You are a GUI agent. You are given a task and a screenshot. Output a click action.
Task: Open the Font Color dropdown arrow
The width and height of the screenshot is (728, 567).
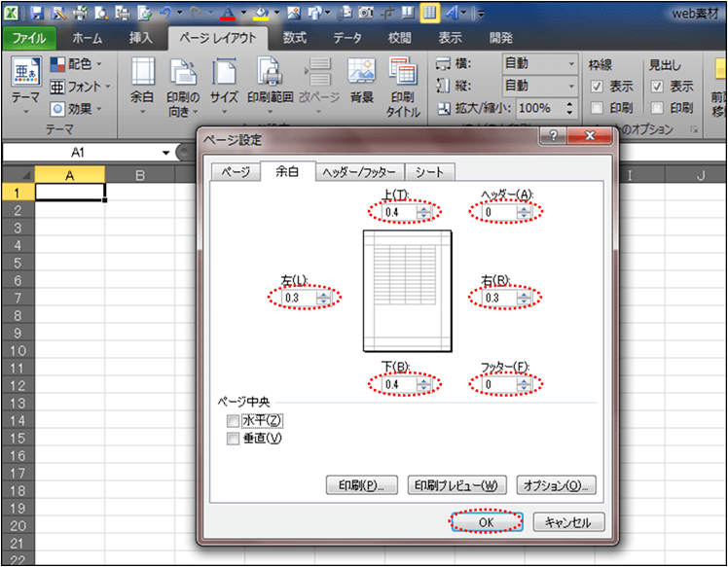tap(243, 14)
